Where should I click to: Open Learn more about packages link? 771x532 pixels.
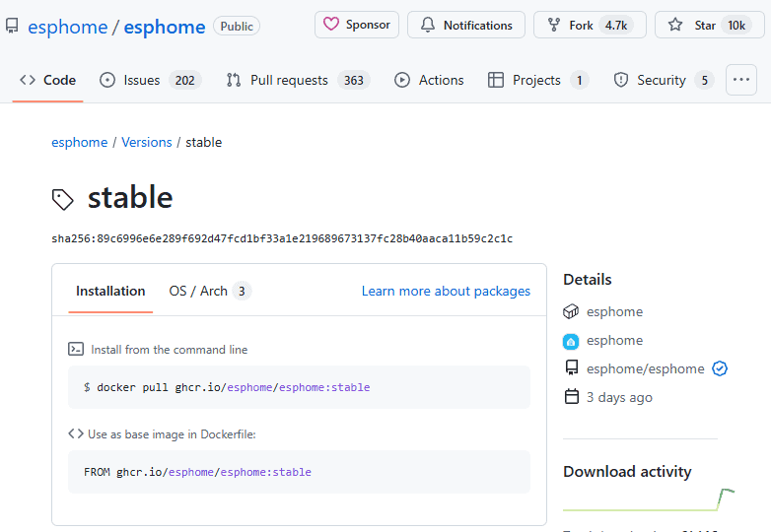(x=446, y=292)
